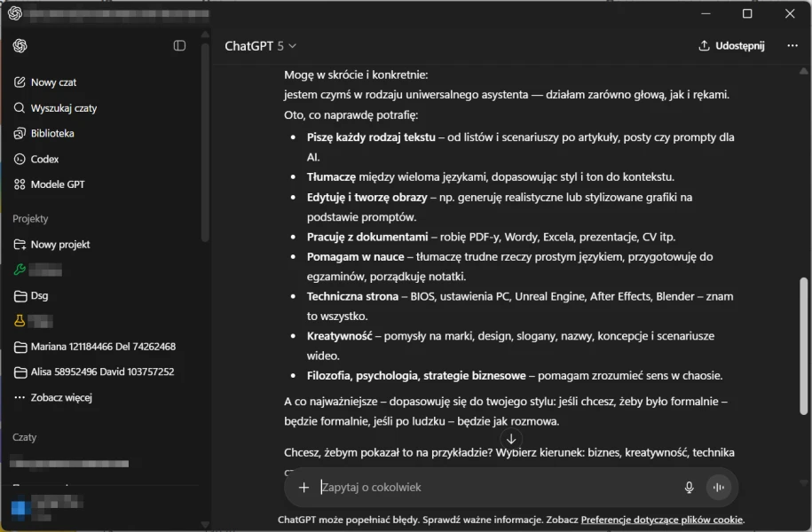The width and height of the screenshot is (812, 532).
Task: Click the Zapytaj o cokolwiek input field
Action: coord(488,488)
